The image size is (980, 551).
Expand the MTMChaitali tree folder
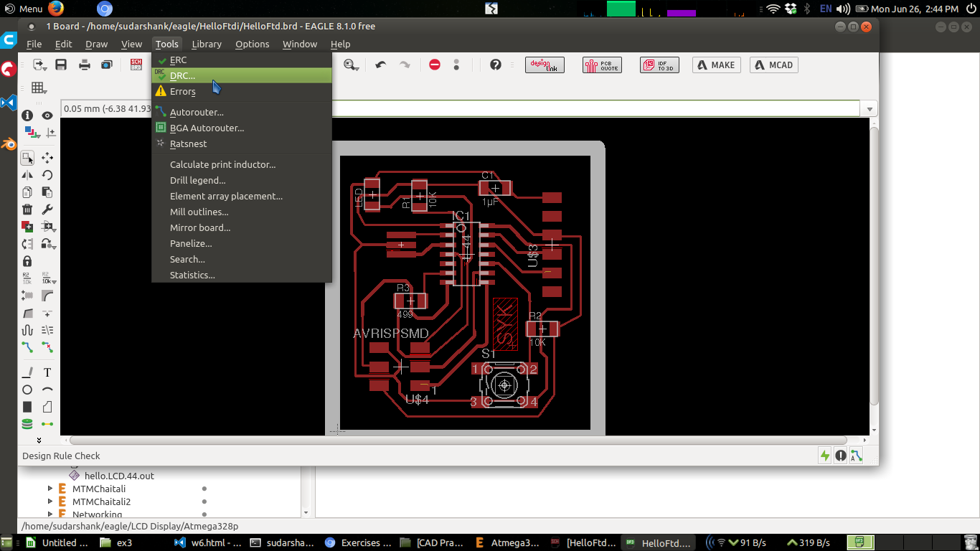pos(50,489)
